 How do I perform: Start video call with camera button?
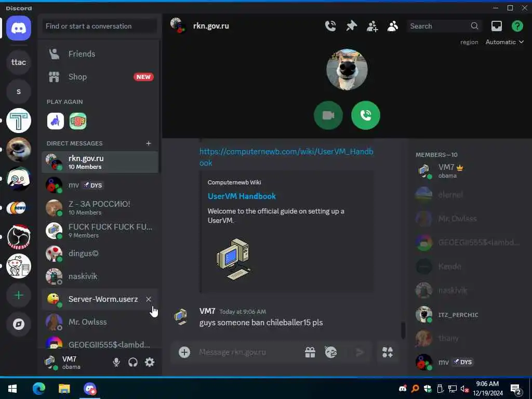[328, 115]
